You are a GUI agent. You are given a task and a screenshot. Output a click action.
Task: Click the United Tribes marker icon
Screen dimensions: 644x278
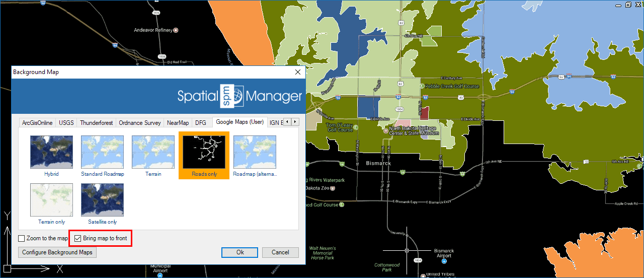[x=422, y=275]
